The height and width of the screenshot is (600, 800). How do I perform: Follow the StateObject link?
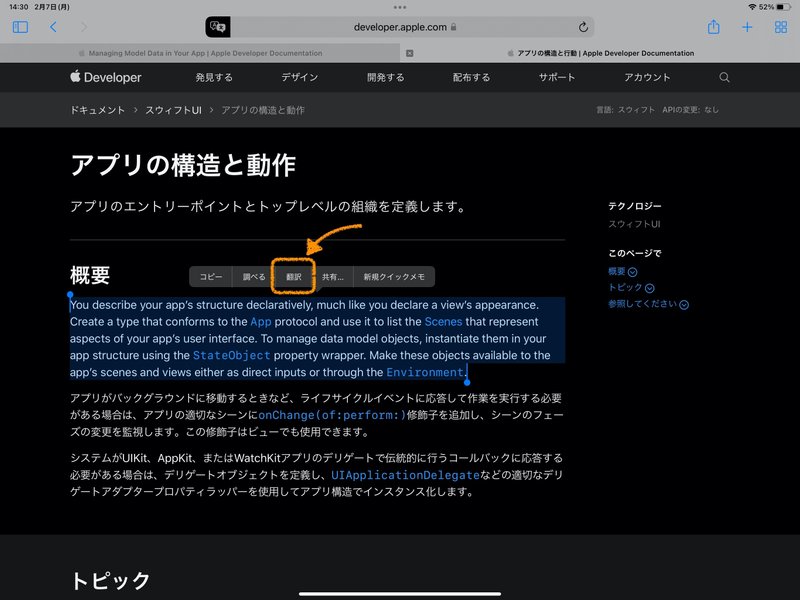pos(232,356)
